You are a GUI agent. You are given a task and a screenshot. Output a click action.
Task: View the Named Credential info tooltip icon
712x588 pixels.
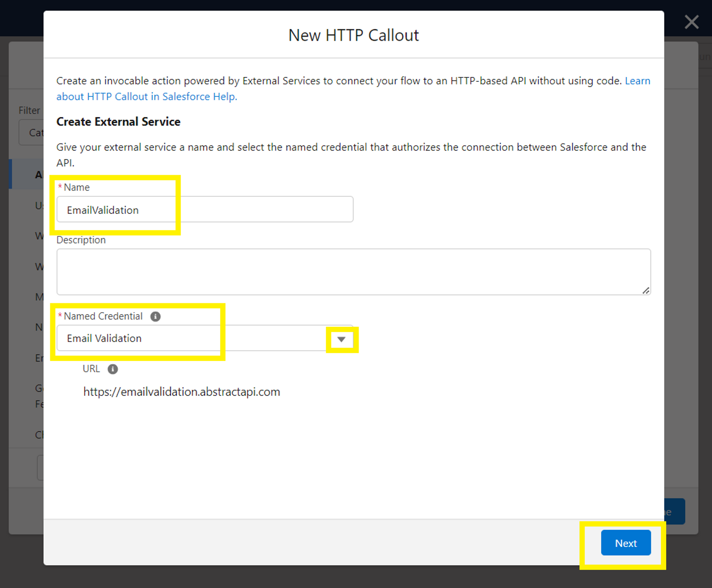click(156, 317)
